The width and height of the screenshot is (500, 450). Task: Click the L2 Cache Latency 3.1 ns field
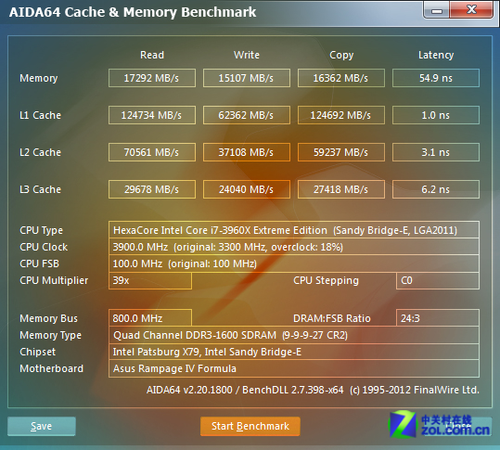coord(436,152)
